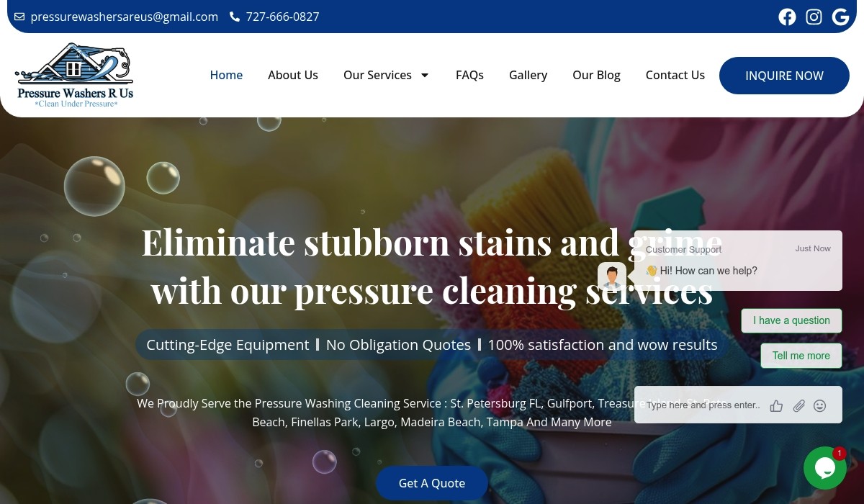Open the Facebook page icon

tap(787, 17)
